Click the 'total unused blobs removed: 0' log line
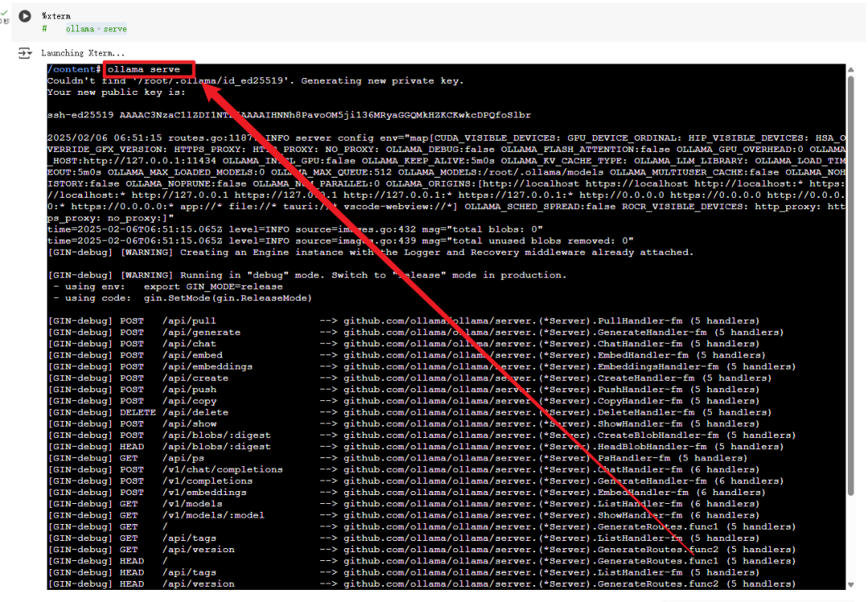This screenshot has height=602, width=868. click(341, 241)
